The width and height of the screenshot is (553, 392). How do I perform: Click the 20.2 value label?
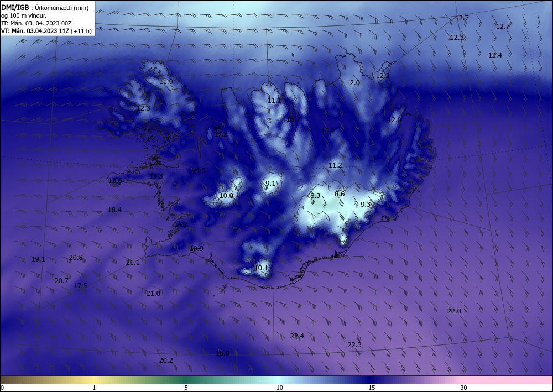click(166, 360)
